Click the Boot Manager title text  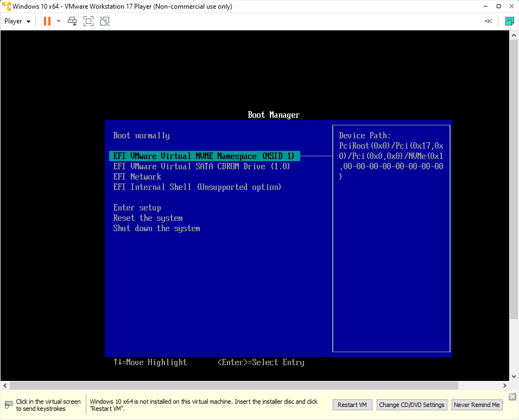[x=274, y=115]
